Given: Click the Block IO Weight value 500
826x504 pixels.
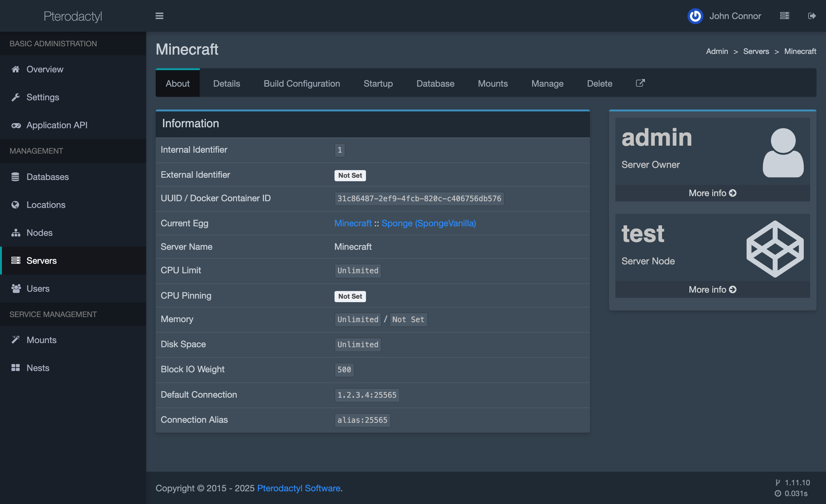Looking at the screenshot, I should pyautogui.click(x=344, y=369).
